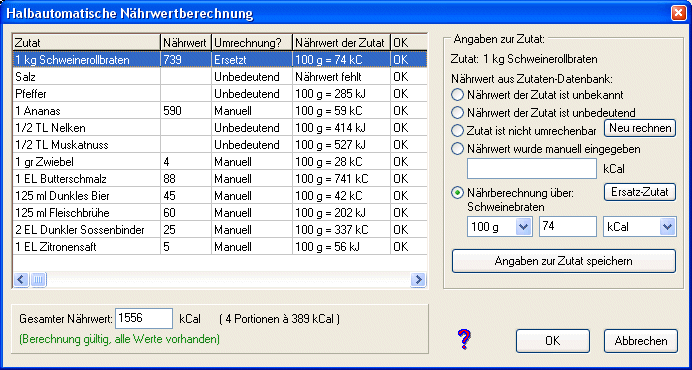Choose 'Zutat ist nicht umrechenbar' radio button
Image resolution: width=692 pixels, height=370 pixels.
(x=459, y=131)
